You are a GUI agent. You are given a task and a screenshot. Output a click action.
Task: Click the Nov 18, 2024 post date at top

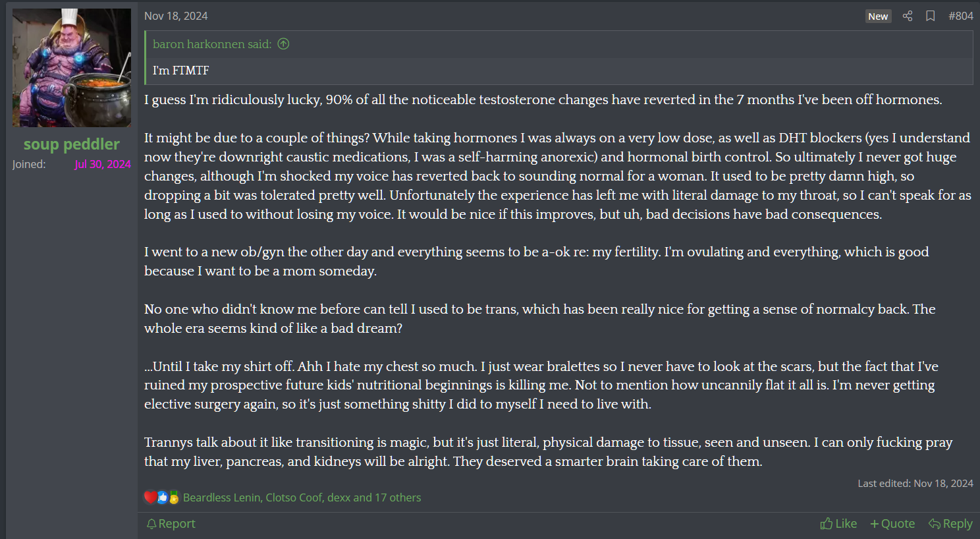pyautogui.click(x=176, y=16)
